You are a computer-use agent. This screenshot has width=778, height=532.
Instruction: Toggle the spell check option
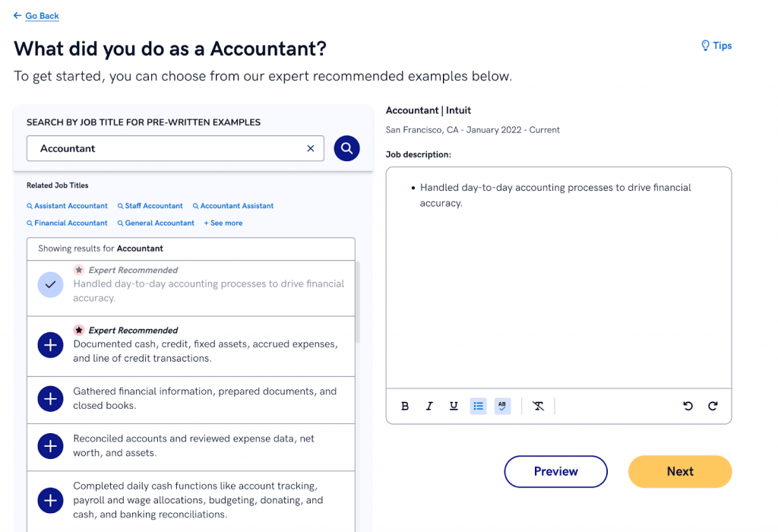[x=502, y=406]
